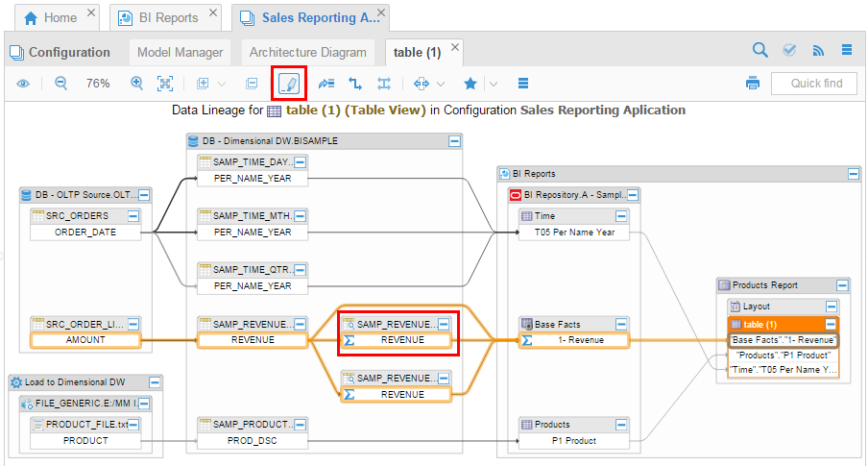Select the 1- Revenue measure

(574, 340)
